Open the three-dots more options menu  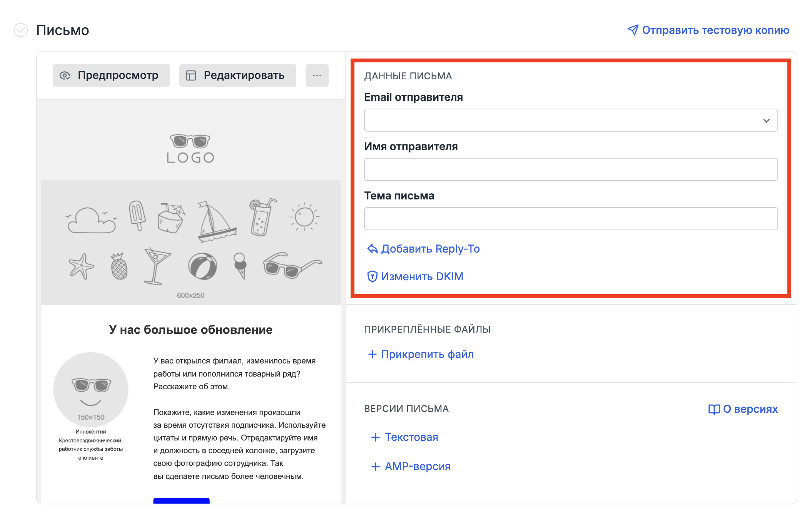click(317, 75)
